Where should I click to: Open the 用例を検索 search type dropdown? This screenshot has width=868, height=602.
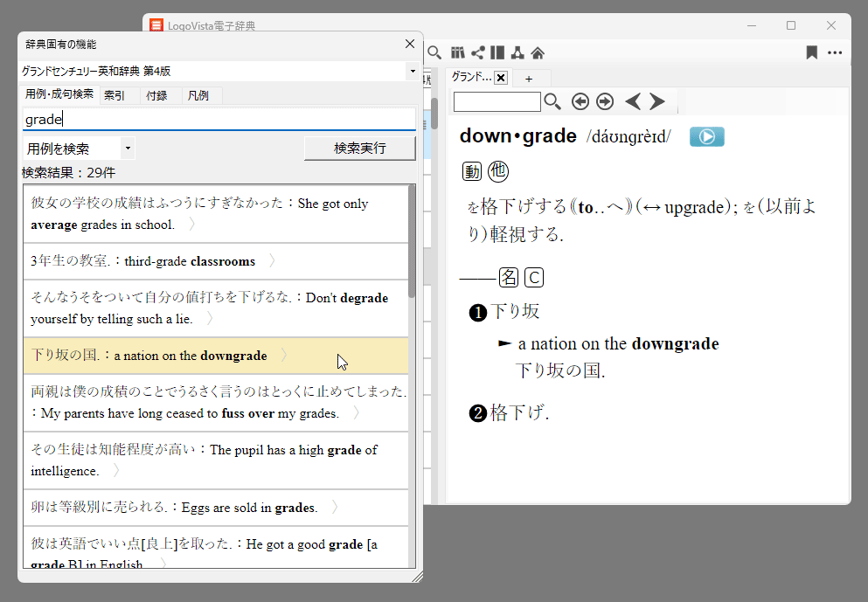(128, 149)
